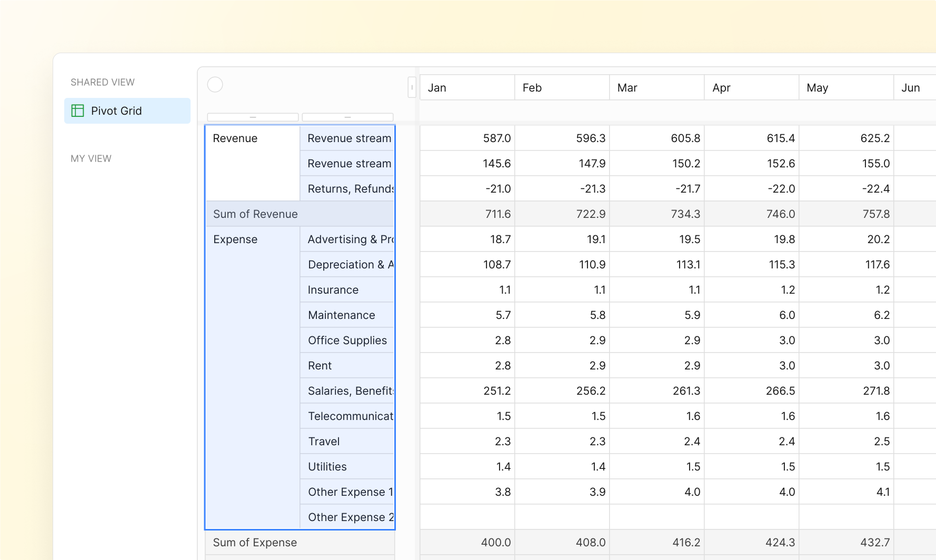Click the Advertising & Promotion row label
This screenshot has width=936, height=560.
pos(347,239)
